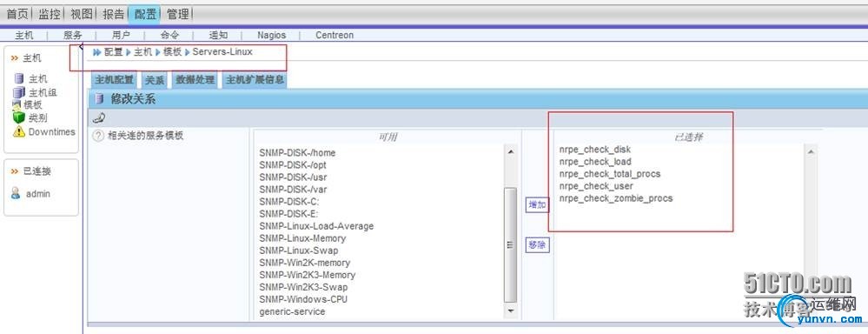
Task: Go to Nagios submenu item
Action: pyautogui.click(x=271, y=35)
